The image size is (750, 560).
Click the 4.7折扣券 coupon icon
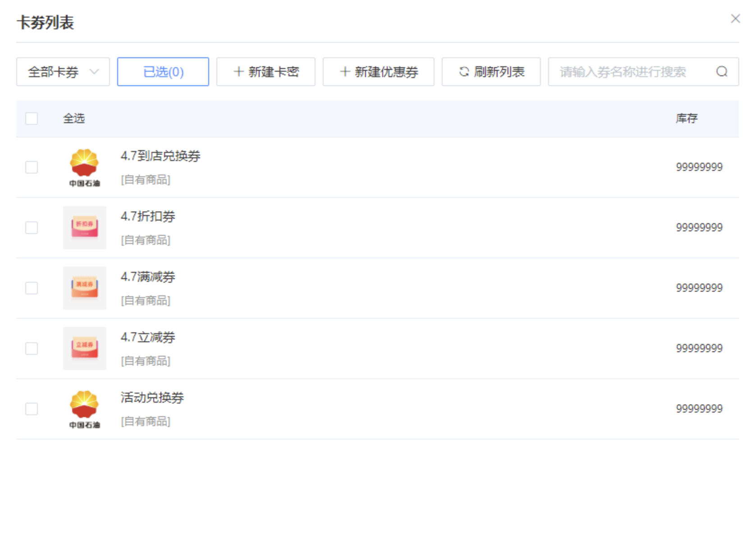[x=84, y=228]
